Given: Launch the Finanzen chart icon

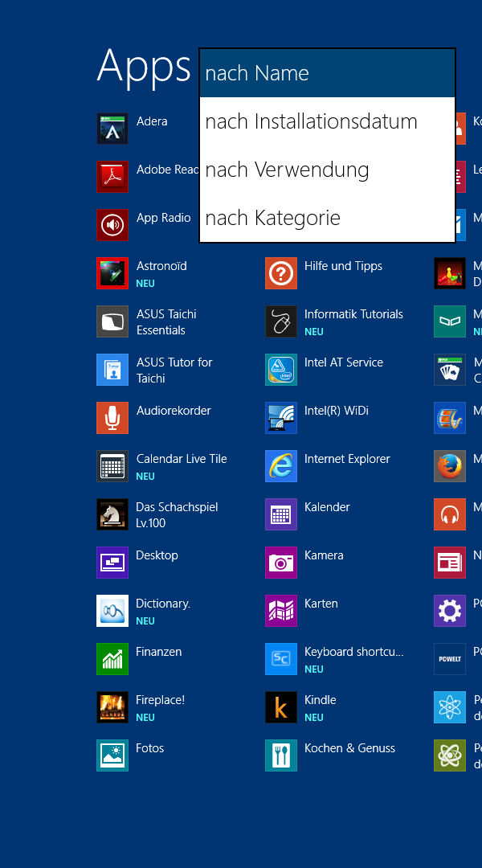Looking at the screenshot, I should click(x=112, y=659).
